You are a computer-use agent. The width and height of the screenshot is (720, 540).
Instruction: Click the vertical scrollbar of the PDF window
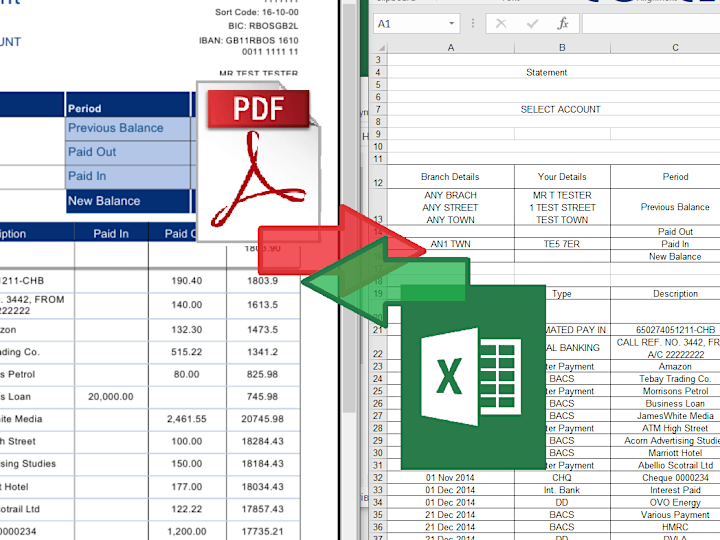pyautogui.click(x=349, y=207)
